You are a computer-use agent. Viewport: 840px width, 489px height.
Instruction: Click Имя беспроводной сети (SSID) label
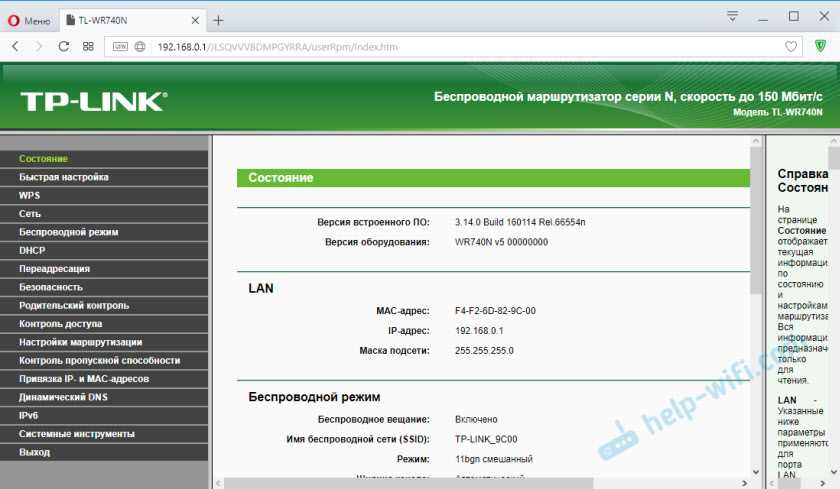[x=358, y=439]
